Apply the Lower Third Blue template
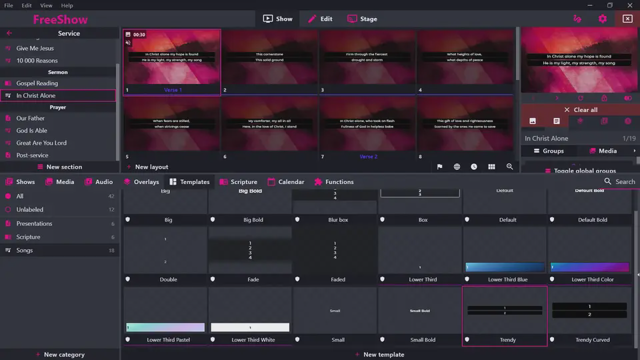Image resolution: width=640 pixels, height=360 pixels. tap(504, 255)
